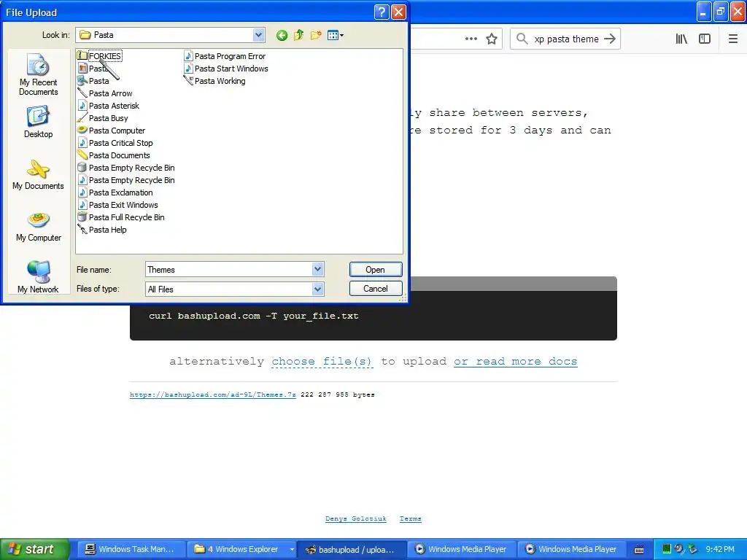The height and width of the screenshot is (560, 747).
Task: Select Pasta Computer icon file
Action: coord(111,131)
